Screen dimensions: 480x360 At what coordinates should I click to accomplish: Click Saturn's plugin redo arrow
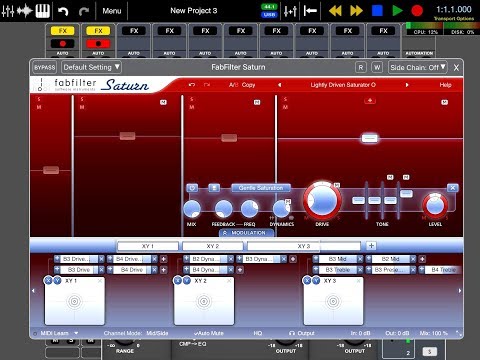click(207, 85)
